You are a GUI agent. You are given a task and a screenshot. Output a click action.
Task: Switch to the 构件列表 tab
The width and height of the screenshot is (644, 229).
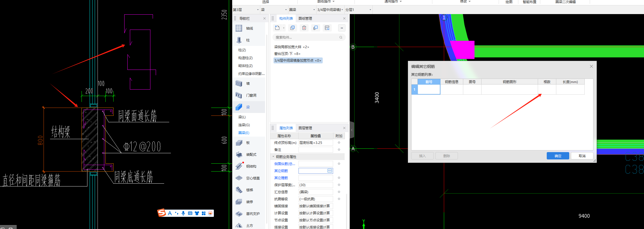click(286, 18)
